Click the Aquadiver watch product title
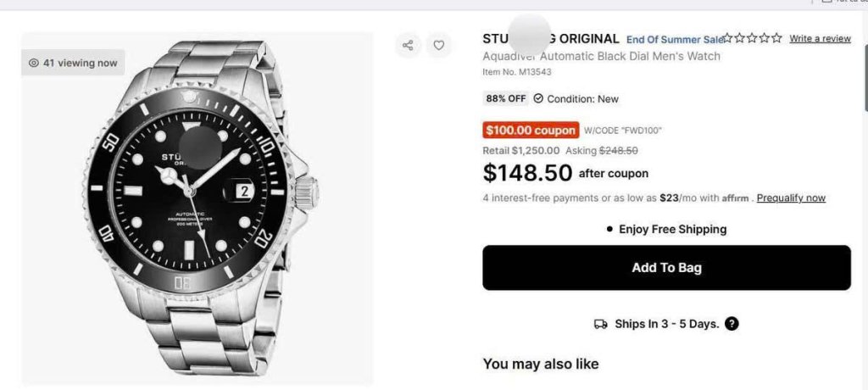 coord(601,56)
